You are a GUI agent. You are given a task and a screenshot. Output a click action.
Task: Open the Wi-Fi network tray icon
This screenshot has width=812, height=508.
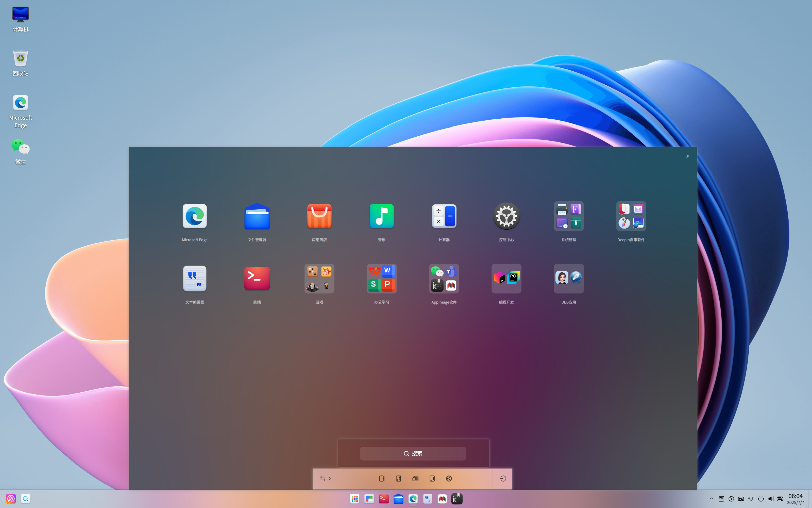(751, 499)
